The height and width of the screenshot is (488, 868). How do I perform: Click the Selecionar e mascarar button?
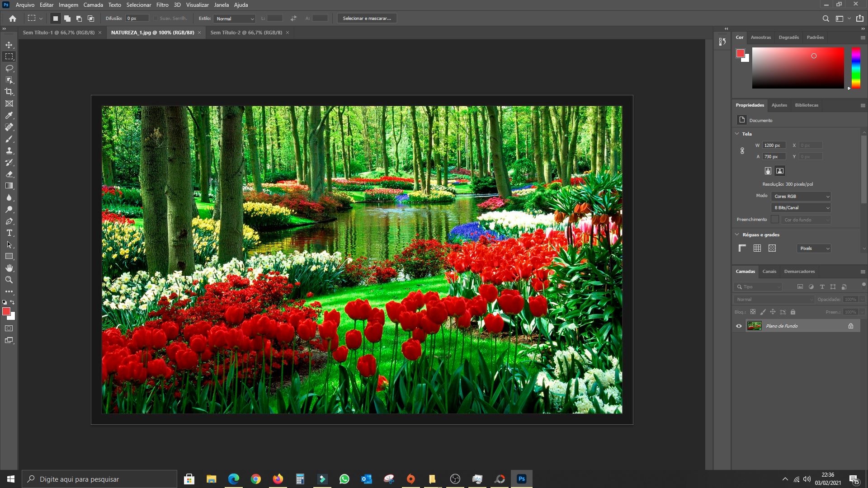click(x=367, y=18)
